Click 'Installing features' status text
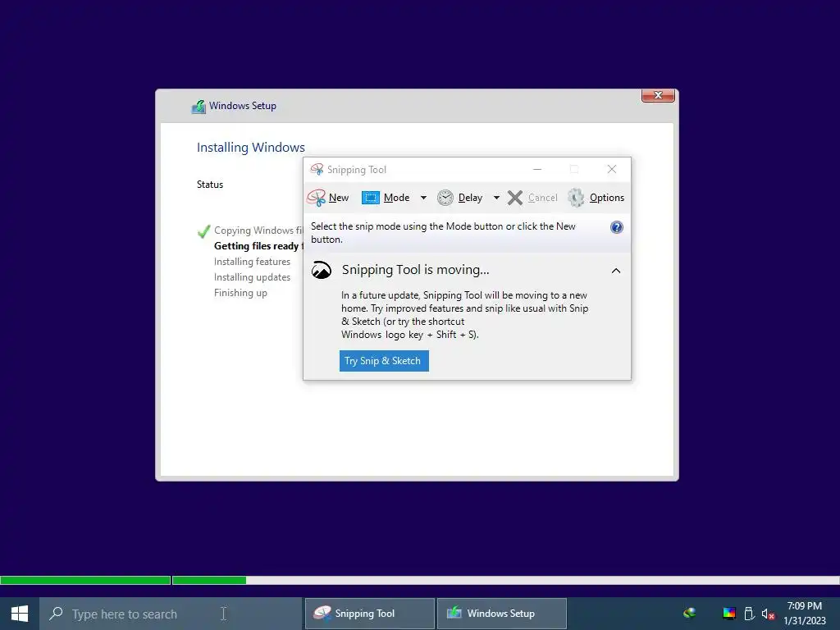Viewport: 840px width, 630px height. (252, 262)
